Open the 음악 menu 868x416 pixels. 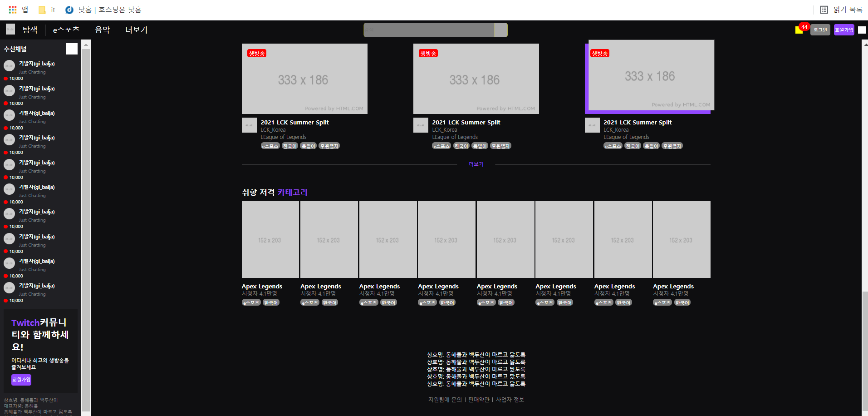pos(103,30)
